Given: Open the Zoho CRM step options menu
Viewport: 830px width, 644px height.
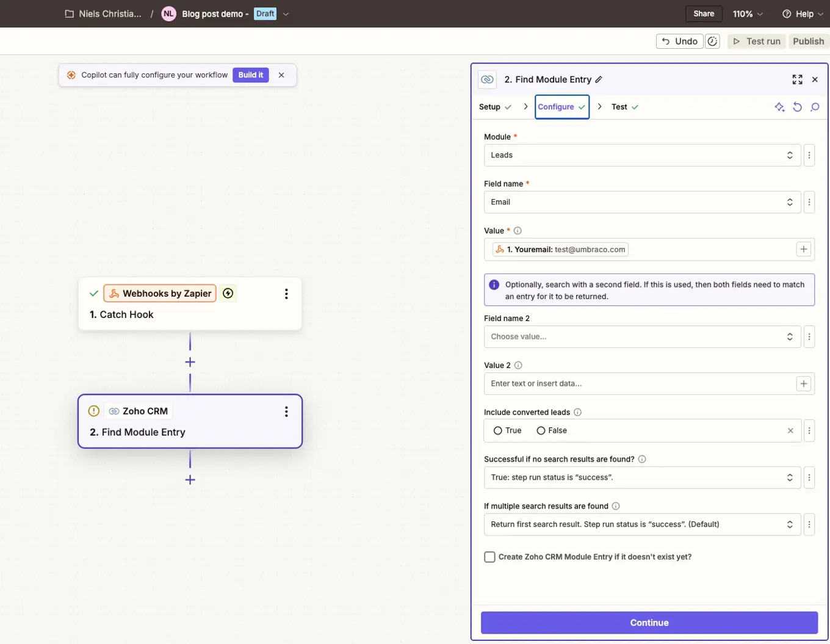Looking at the screenshot, I should [286, 411].
